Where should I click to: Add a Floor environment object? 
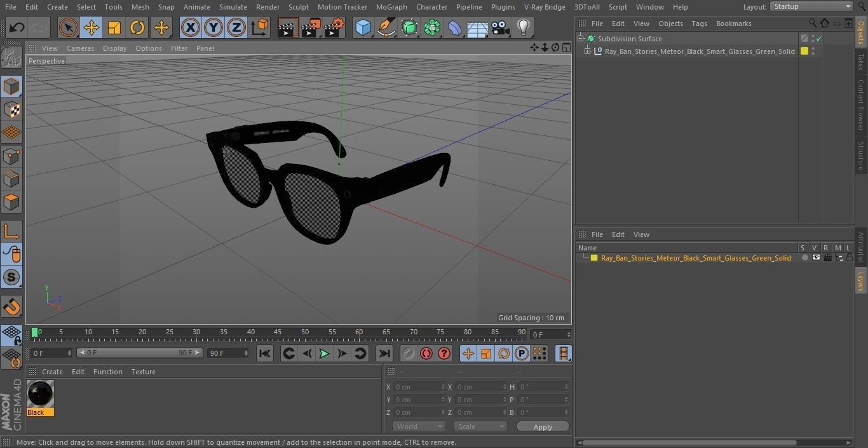477,28
